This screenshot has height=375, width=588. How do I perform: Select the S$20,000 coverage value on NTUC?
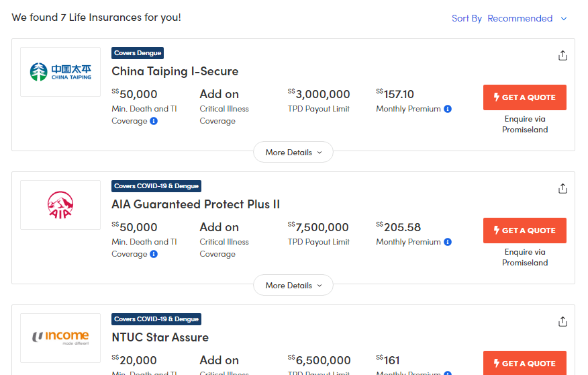coord(134,360)
